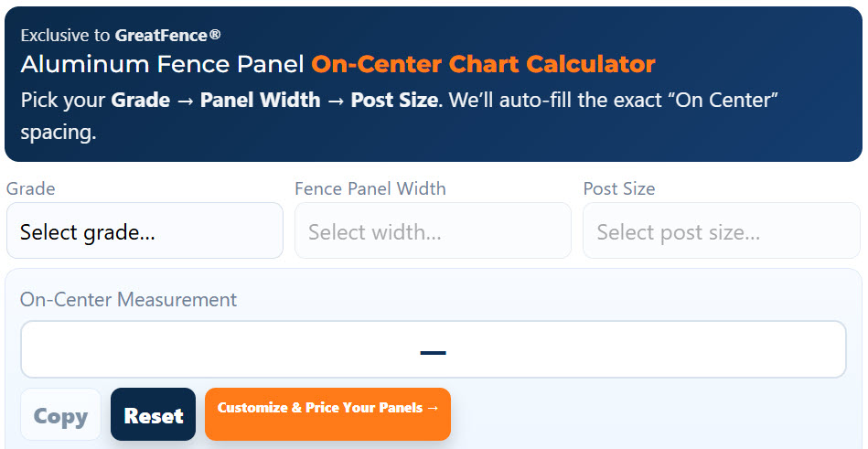
Task: Click the orange On-Center Chart Calculator title
Action: click(483, 65)
